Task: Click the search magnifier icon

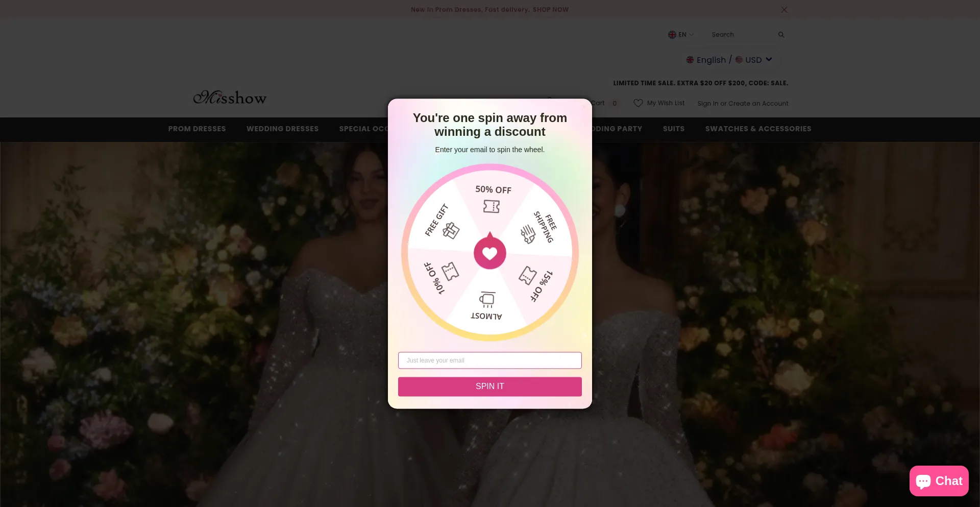Action: (781, 35)
